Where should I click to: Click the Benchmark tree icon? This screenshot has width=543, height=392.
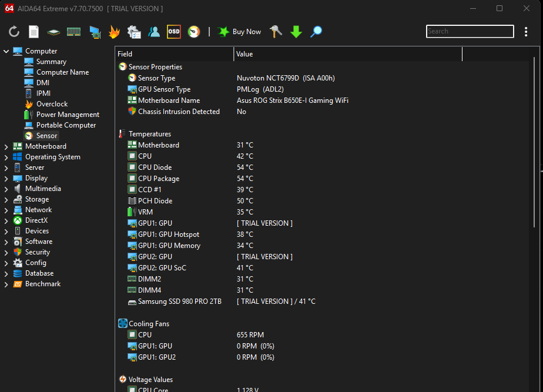17,284
